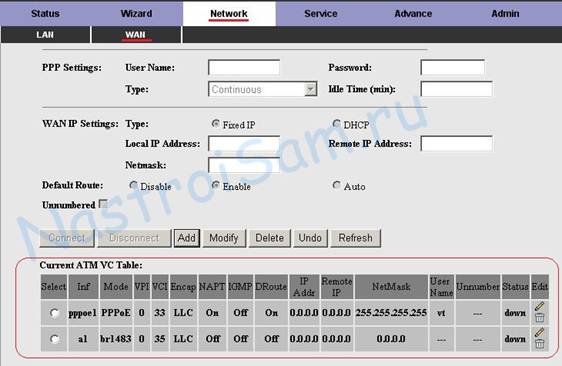Open the Status tab
This screenshot has height=366, width=562.
pyautogui.click(x=45, y=14)
